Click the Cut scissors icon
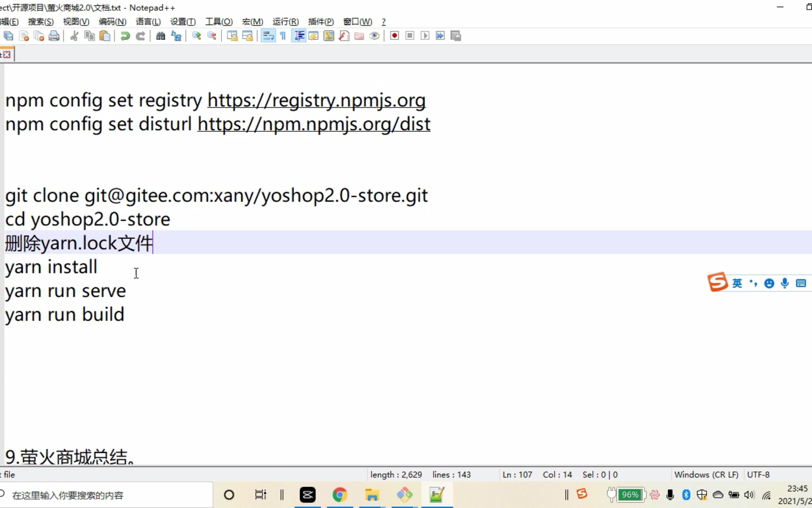812x508 pixels. tap(74, 36)
